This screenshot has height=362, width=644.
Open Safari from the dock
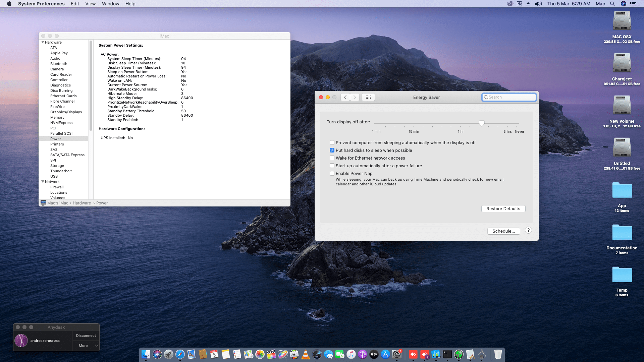[x=180, y=354]
